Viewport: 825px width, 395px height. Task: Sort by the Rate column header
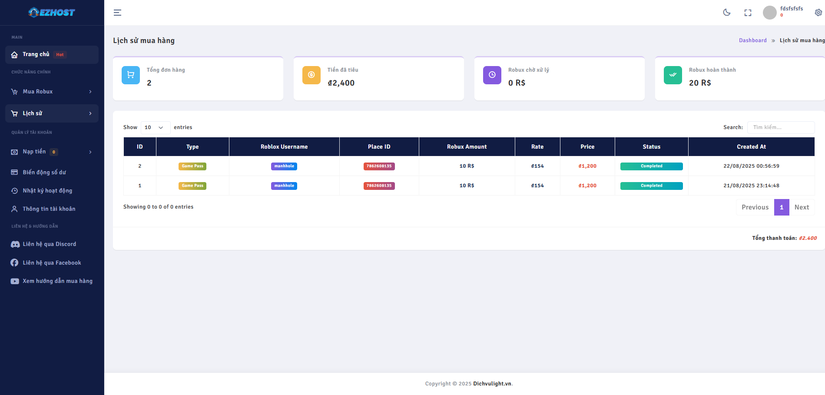(538, 147)
